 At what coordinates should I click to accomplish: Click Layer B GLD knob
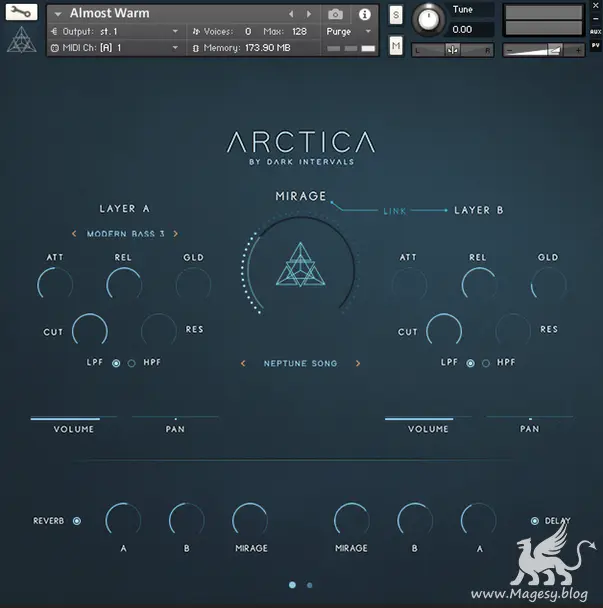548,284
